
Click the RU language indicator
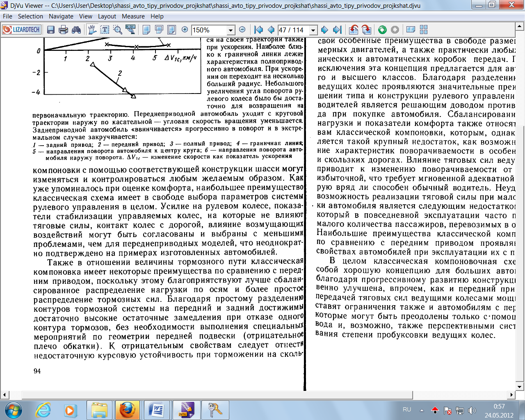pyautogui.click(x=407, y=409)
